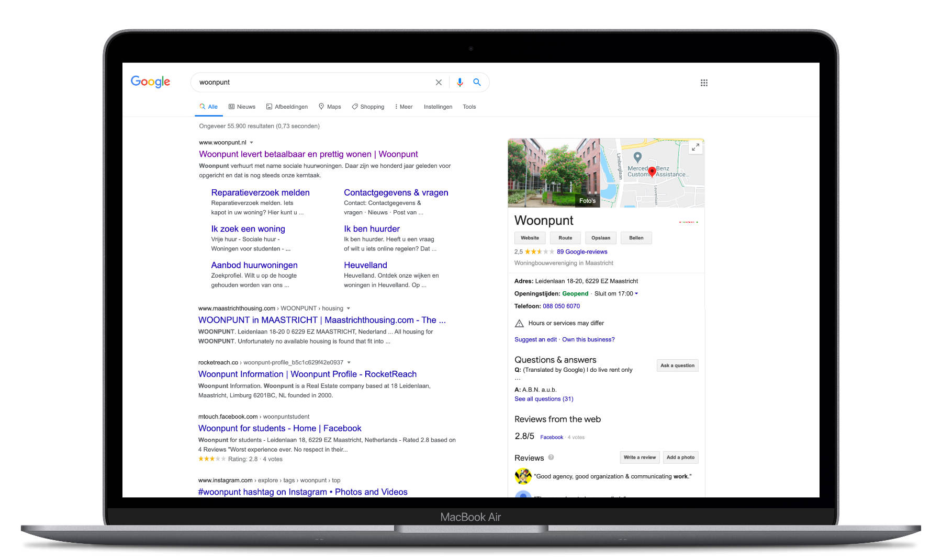Open 89 Google-reviews link
Screen dimensions: 942x560
(x=582, y=252)
